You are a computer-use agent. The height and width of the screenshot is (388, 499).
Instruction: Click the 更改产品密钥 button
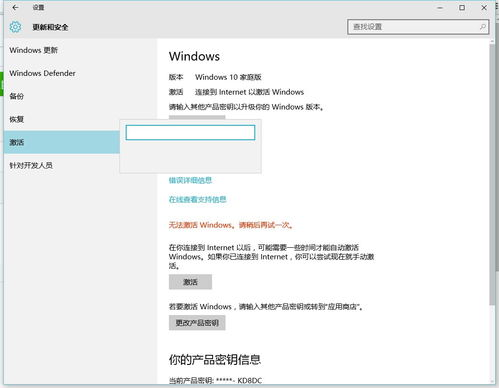[197, 323]
